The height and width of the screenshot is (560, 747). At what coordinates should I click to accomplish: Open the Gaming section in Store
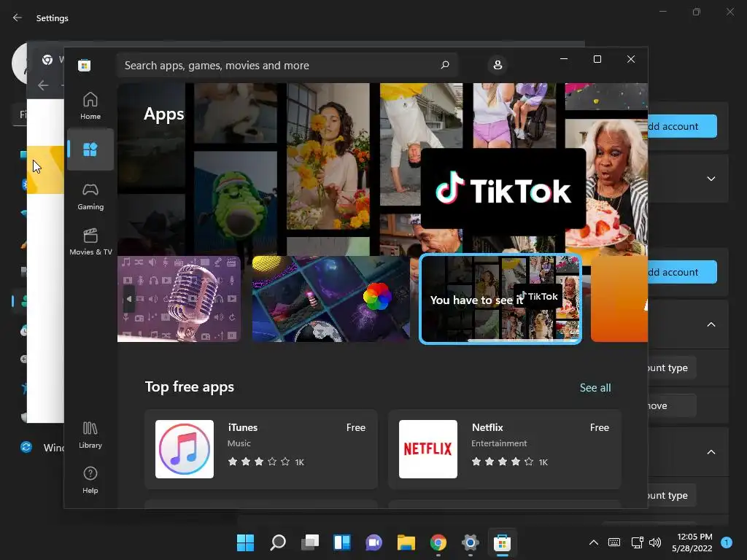coord(90,196)
